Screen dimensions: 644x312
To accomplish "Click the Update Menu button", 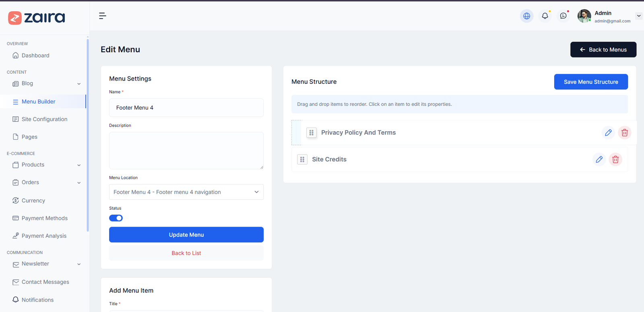I will coord(186,235).
